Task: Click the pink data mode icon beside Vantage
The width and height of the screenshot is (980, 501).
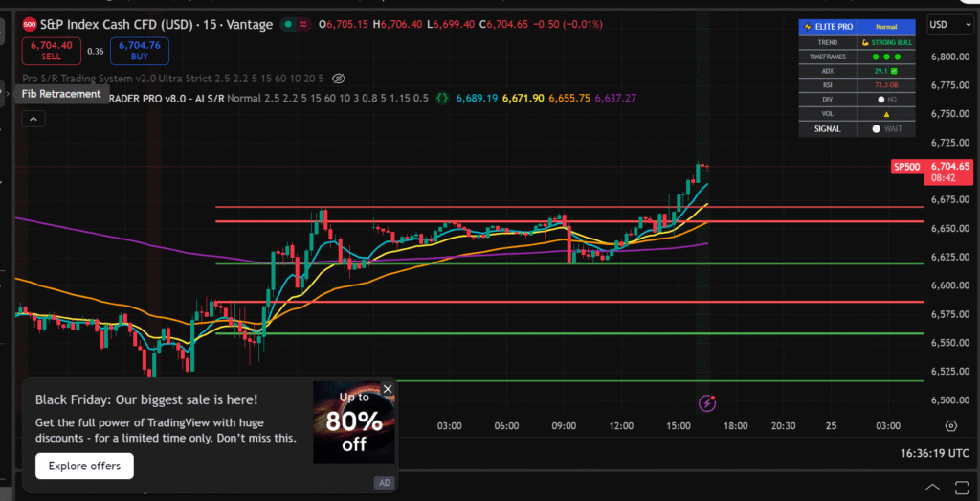Action: click(x=304, y=25)
